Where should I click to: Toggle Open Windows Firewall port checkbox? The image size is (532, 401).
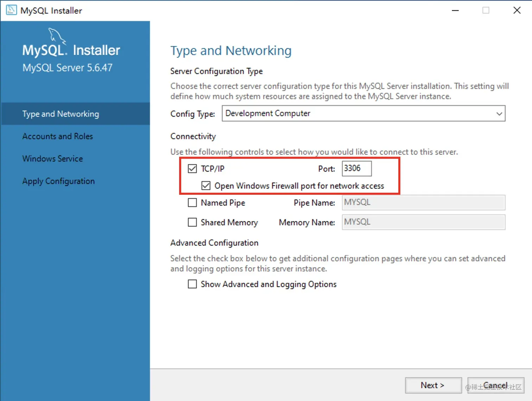coord(206,185)
